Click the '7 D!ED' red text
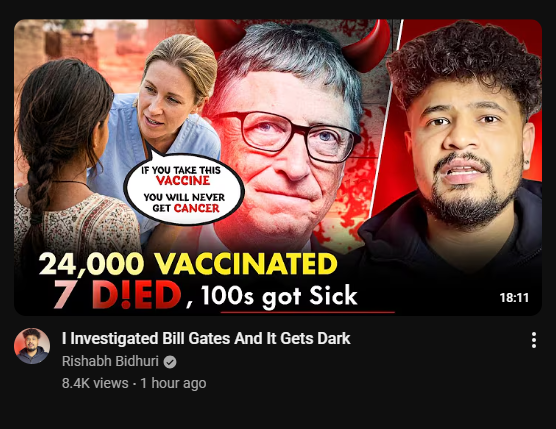The height and width of the screenshot is (429, 556). coord(118,295)
